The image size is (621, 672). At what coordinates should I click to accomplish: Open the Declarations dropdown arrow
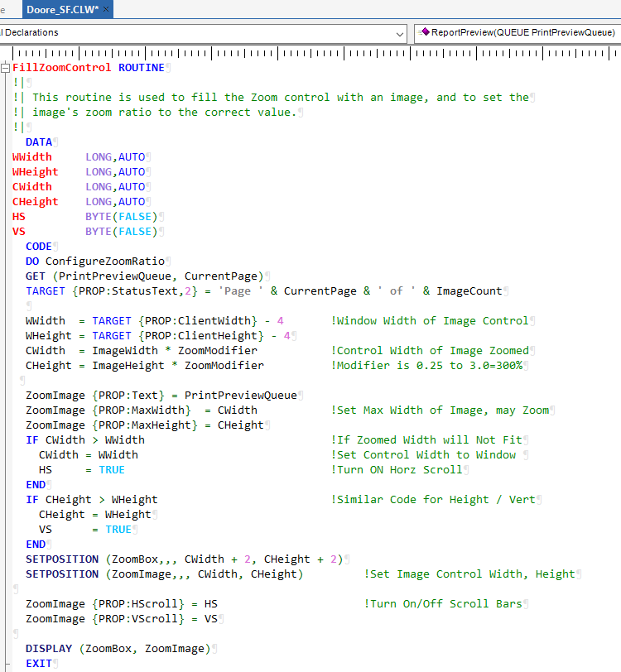(399, 33)
